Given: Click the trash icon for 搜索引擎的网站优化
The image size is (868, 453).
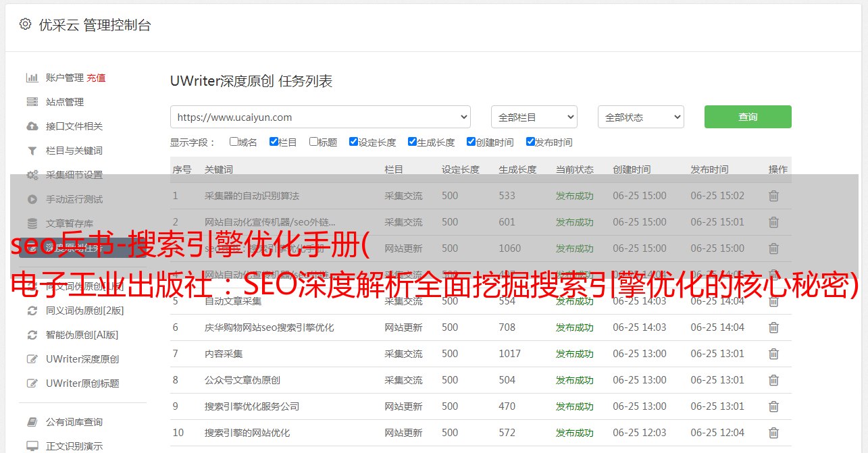Looking at the screenshot, I should (x=774, y=433).
